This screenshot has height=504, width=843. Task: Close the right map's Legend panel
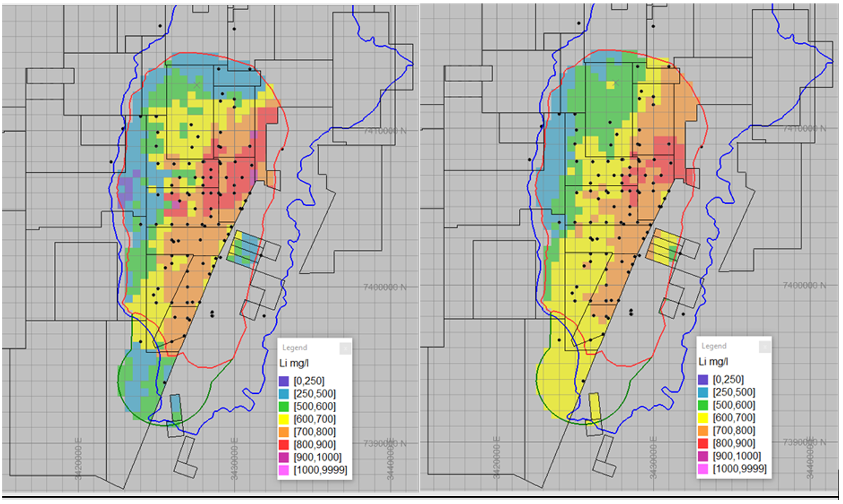point(764,347)
